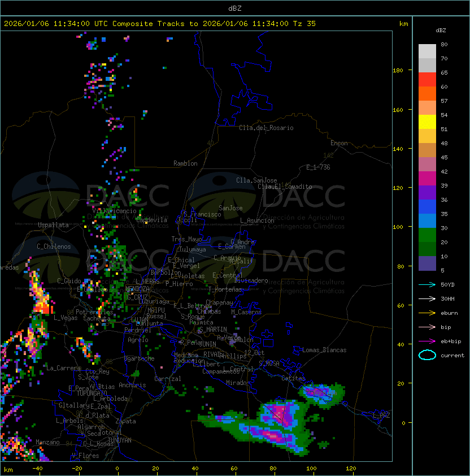Click the 'eburn' legend label
The height and width of the screenshot is (476, 470).
(449, 313)
